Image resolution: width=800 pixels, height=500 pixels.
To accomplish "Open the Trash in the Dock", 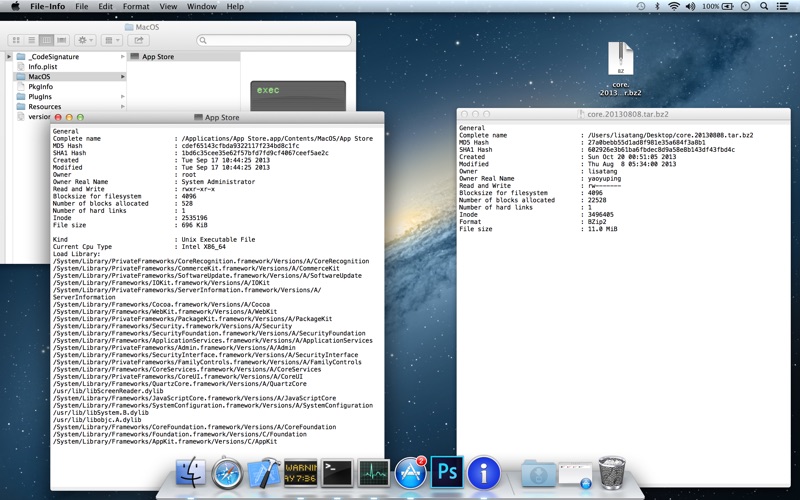I will [x=612, y=472].
